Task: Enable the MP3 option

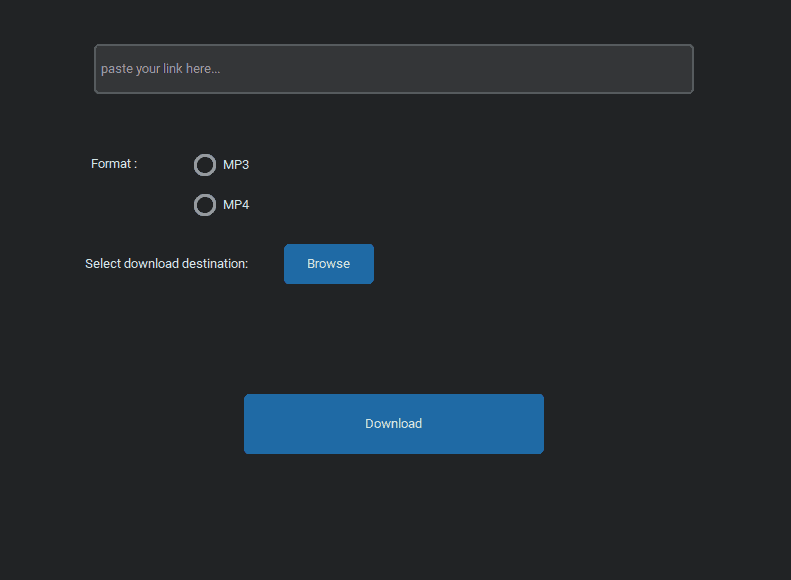Action: tap(205, 165)
